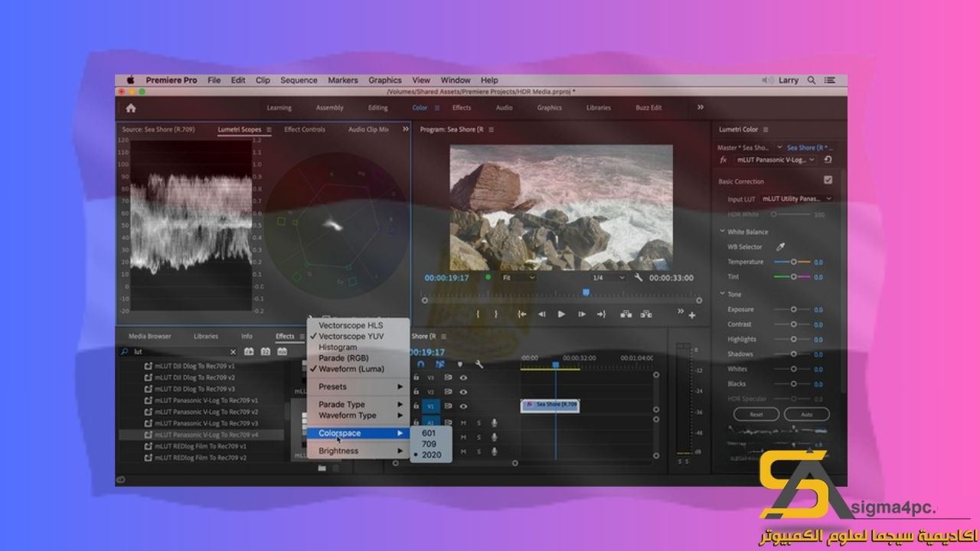Expand the Presets submenu
This screenshot has height=551, width=980.
358,386
